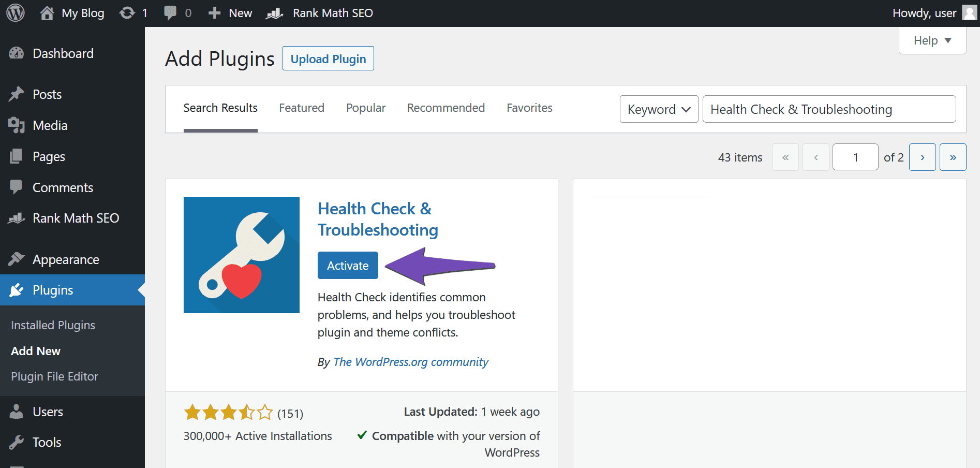Open Health Check & Troubleshooting title link
This screenshot has width=980, height=468.
tap(378, 219)
